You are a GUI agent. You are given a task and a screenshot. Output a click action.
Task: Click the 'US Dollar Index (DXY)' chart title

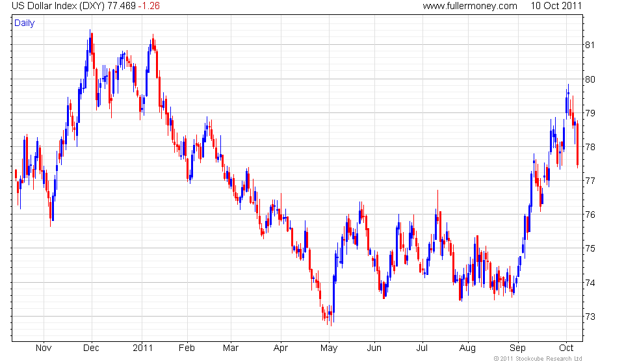coord(58,6)
